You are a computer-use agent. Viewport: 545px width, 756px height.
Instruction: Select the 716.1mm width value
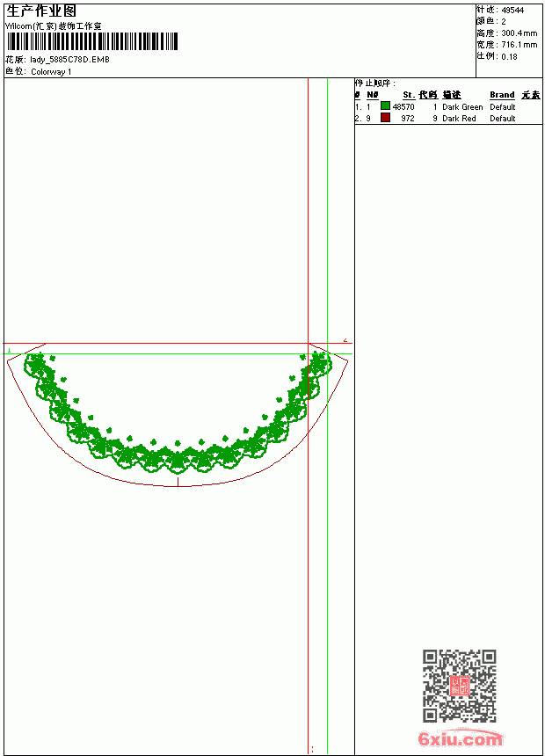[520, 45]
